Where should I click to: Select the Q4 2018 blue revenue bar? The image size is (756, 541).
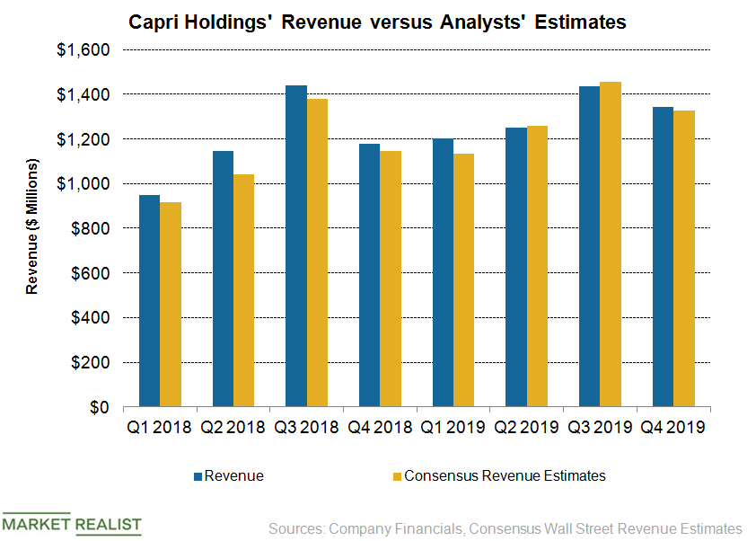tap(370, 275)
